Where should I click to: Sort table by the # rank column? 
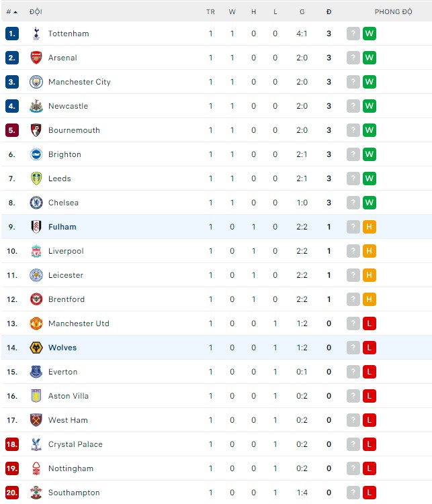[x=11, y=12]
